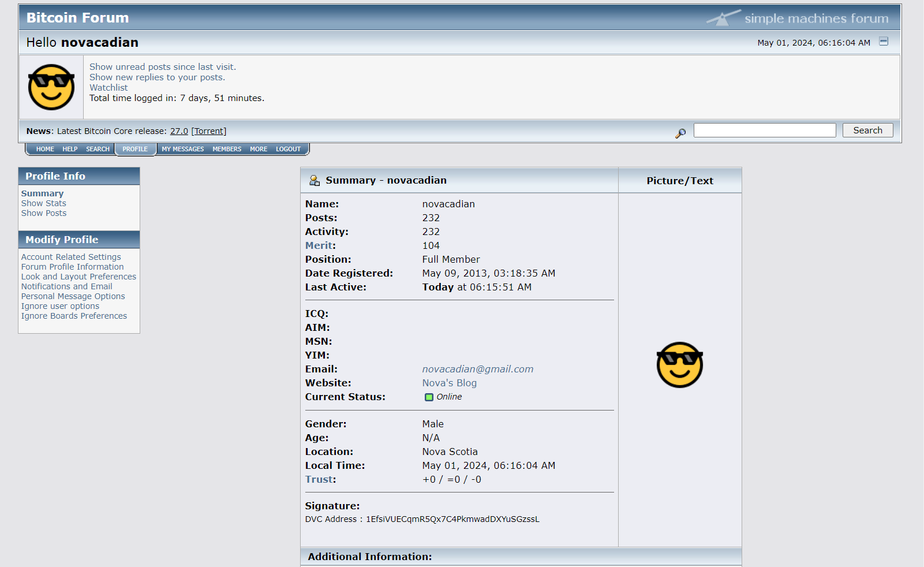Viewport: 924px width, 567px height.
Task: Click the Location value Nova Scotia
Action: [450, 452]
